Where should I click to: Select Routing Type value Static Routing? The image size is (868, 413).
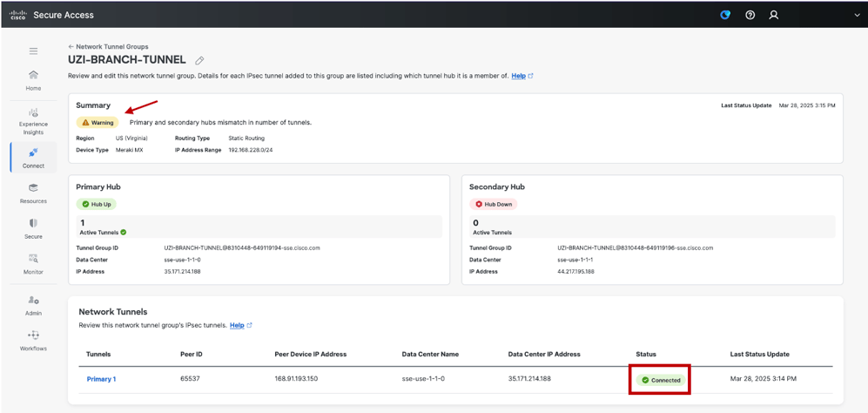pyautogui.click(x=246, y=138)
